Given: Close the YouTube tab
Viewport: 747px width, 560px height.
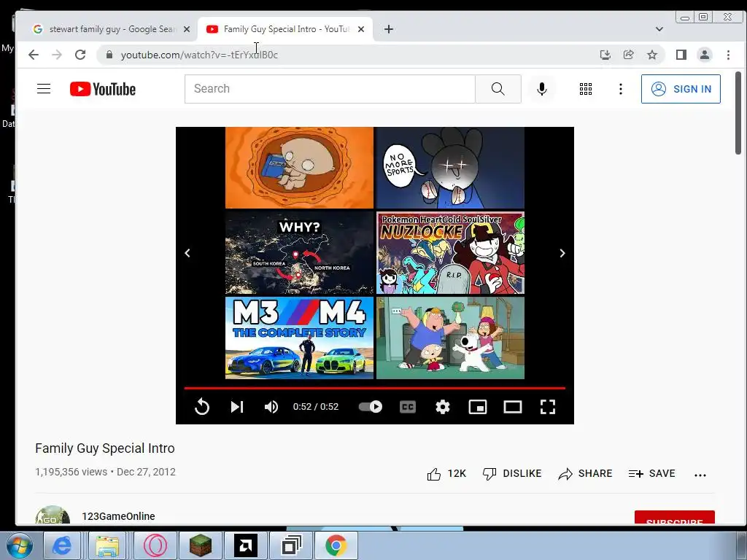Looking at the screenshot, I should (361, 29).
